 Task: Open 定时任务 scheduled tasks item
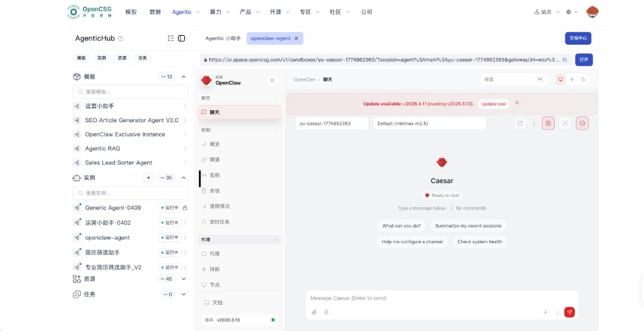240,222
